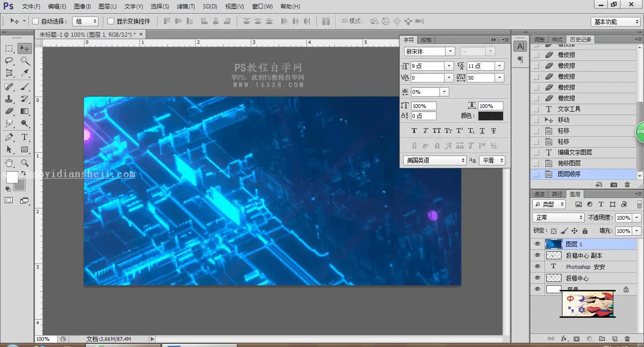The height and width of the screenshot is (347, 644).
Task: Create a new group folder icon
Action: pos(602,339)
